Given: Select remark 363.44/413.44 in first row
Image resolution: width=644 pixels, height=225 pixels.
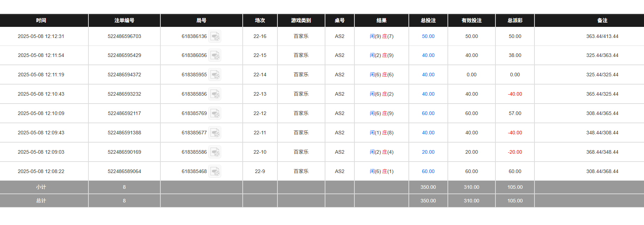Looking at the screenshot, I should click(602, 36).
